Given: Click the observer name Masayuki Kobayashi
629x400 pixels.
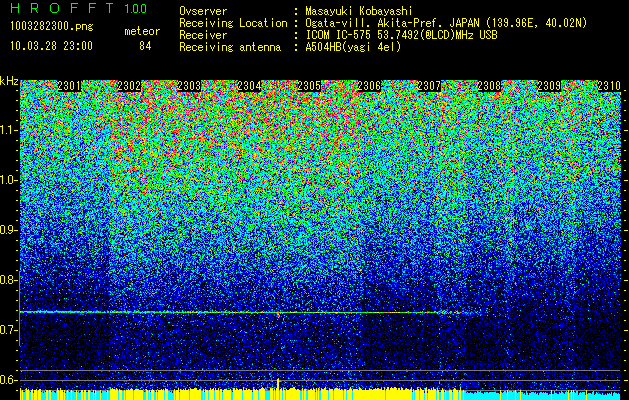Looking at the screenshot, I should [x=359, y=11].
